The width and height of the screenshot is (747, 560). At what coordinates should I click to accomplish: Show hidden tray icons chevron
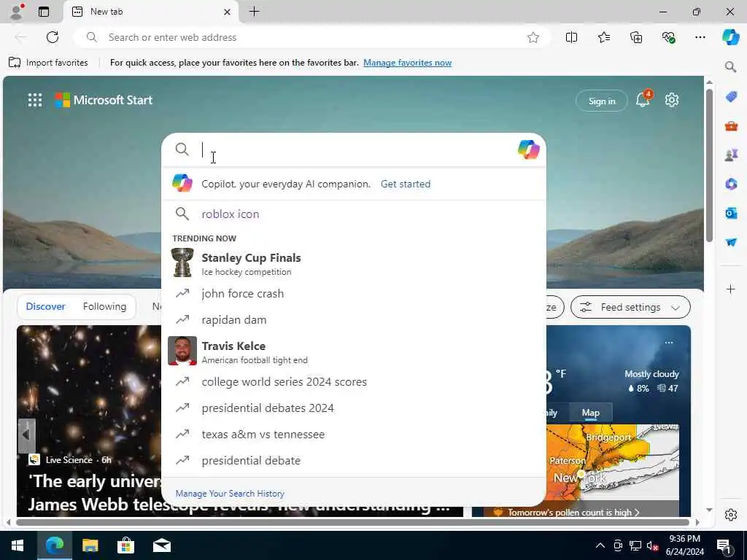(600, 545)
